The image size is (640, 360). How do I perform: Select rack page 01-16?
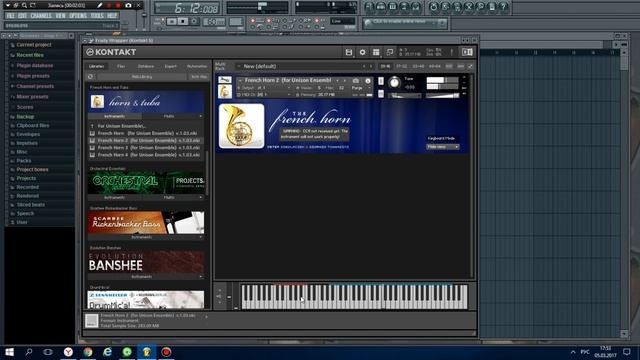(x=385, y=66)
